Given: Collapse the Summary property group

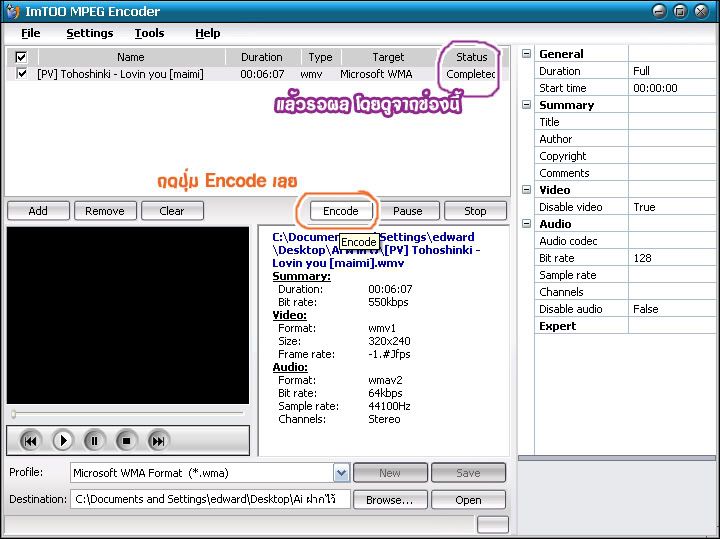Looking at the screenshot, I should point(526,105).
